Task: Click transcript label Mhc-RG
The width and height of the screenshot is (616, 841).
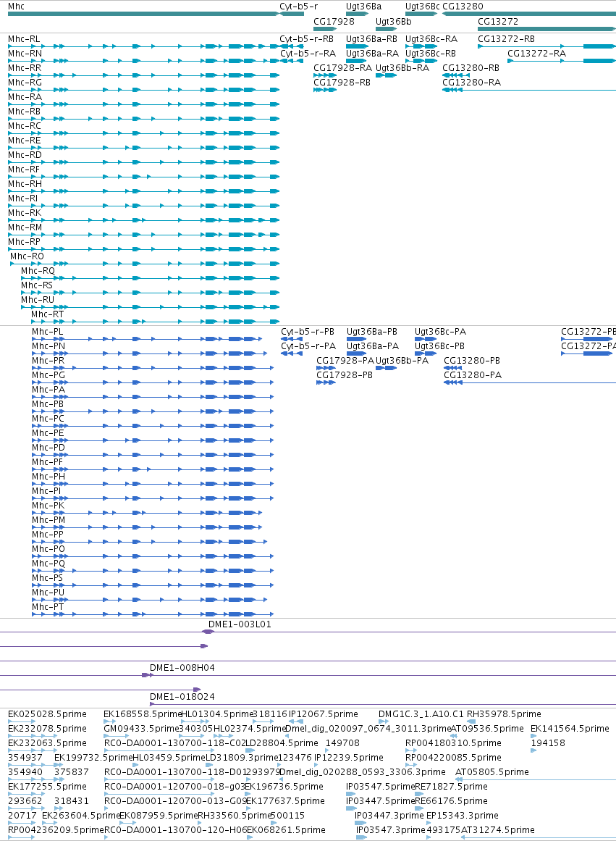Action: 25,83
